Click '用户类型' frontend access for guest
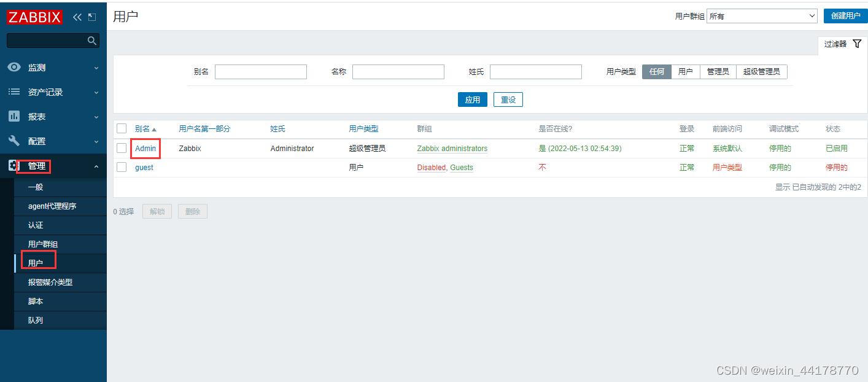 [727, 168]
